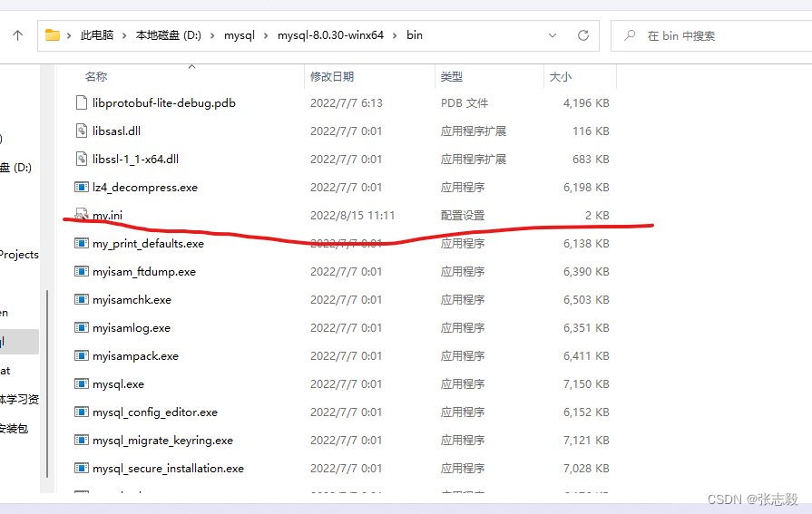Click size 4,196 KB cell
Image resolution: width=812 pixels, height=514 pixels.
pos(586,103)
